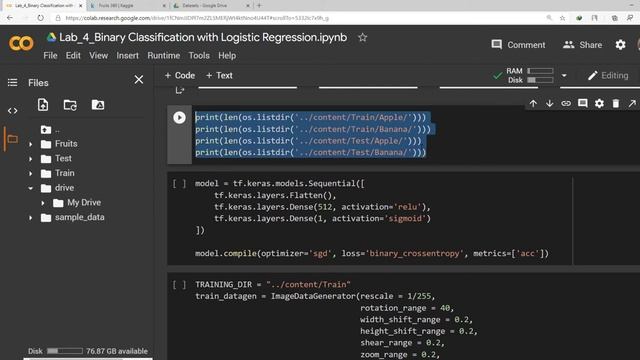Click the notebook title to rename
Image resolution: width=640 pixels, height=360 pixels.
pyautogui.click(x=203, y=38)
